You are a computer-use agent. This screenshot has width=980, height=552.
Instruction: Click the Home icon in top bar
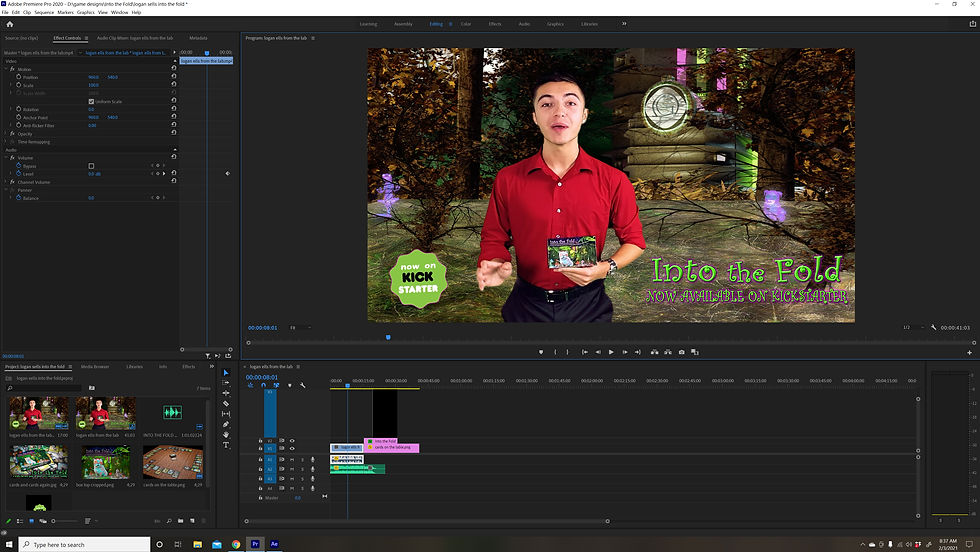click(9, 24)
